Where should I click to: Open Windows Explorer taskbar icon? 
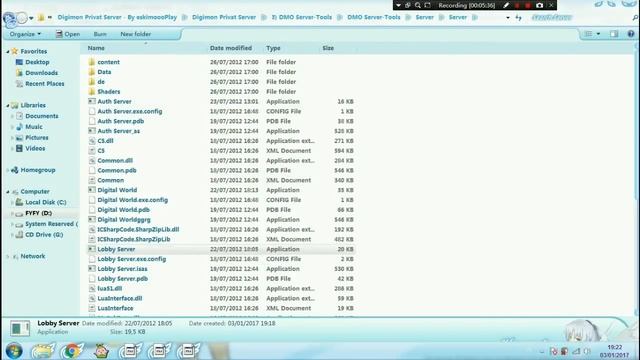tap(43, 351)
